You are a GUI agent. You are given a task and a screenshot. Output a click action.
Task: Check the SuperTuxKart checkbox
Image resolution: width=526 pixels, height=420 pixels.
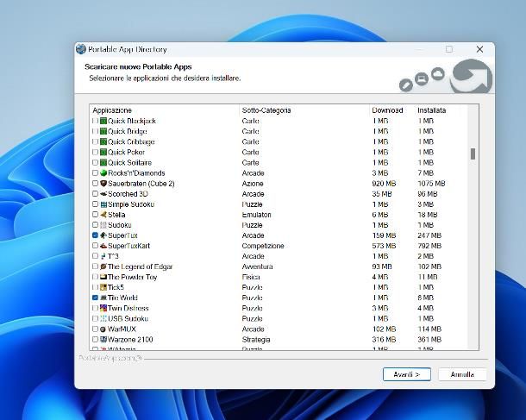tap(95, 246)
